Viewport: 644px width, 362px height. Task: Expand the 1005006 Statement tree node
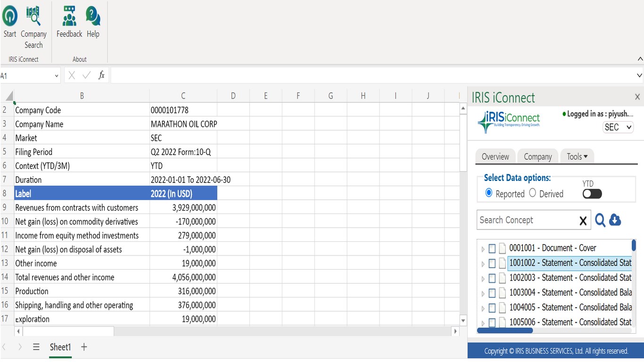tap(483, 323)
